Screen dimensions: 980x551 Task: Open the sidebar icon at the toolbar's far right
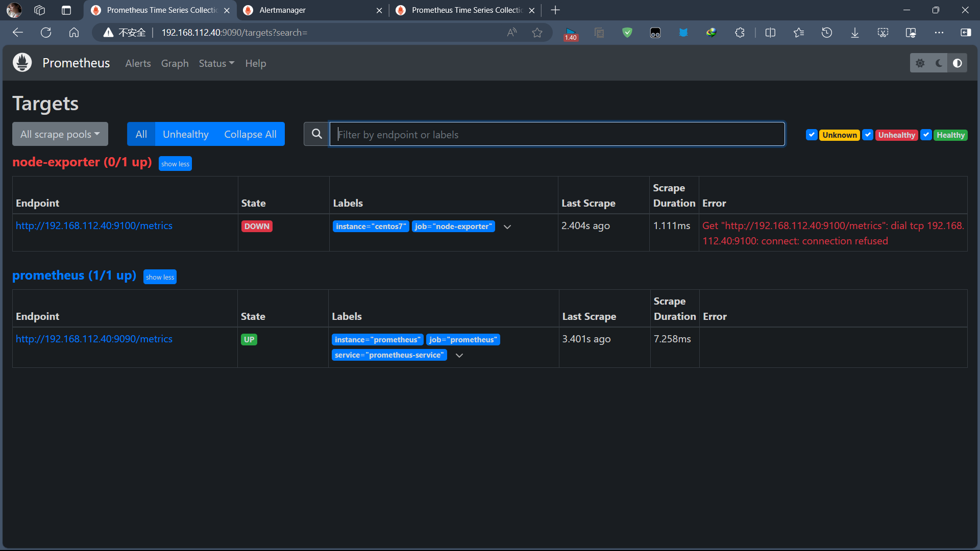[966, 33]
